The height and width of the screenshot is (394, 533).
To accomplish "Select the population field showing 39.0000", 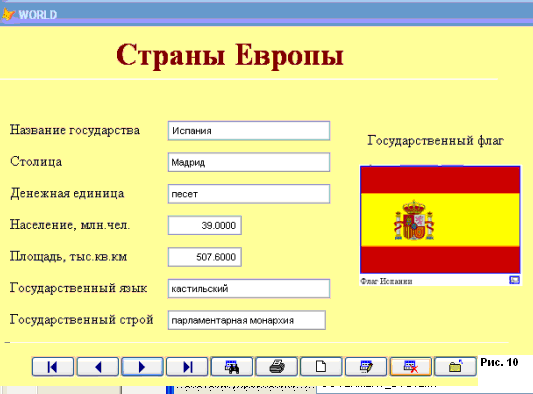I will [205, 225].
